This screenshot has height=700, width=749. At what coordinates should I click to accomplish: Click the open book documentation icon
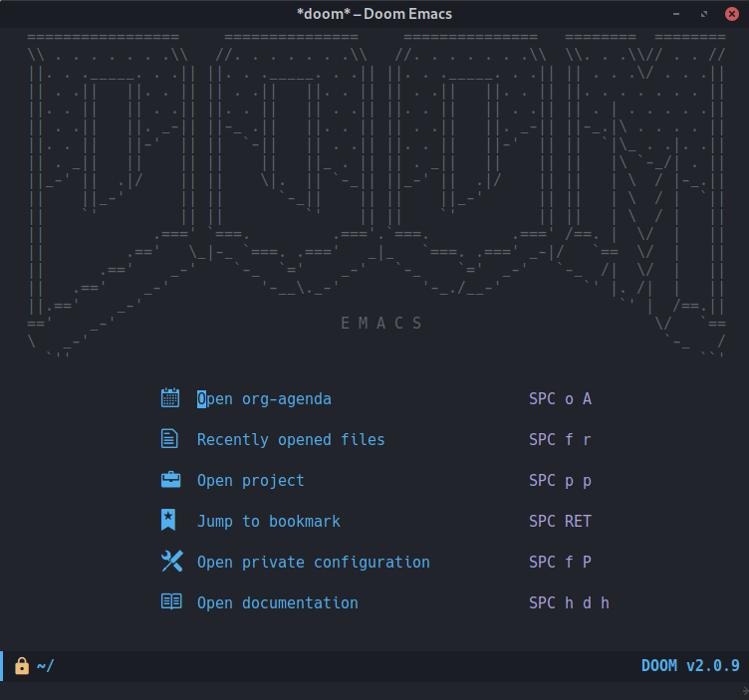[x=171, y=601]
